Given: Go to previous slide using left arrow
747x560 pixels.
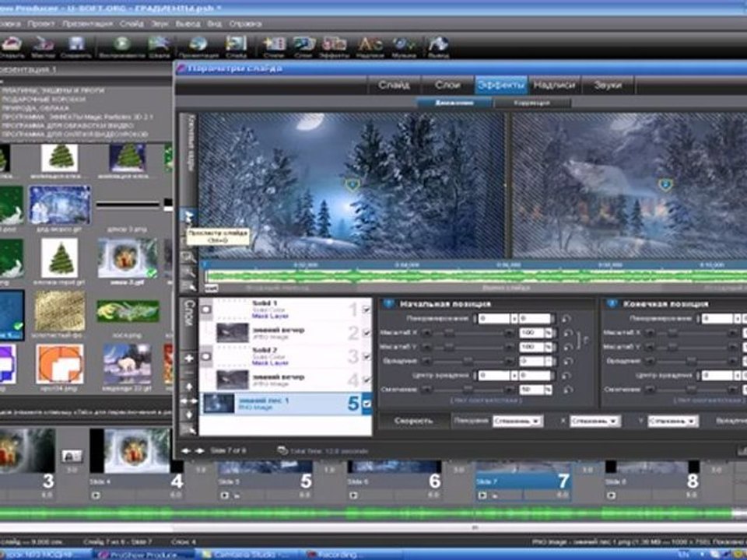Looking at the screenshot, I should click(186, 450).
